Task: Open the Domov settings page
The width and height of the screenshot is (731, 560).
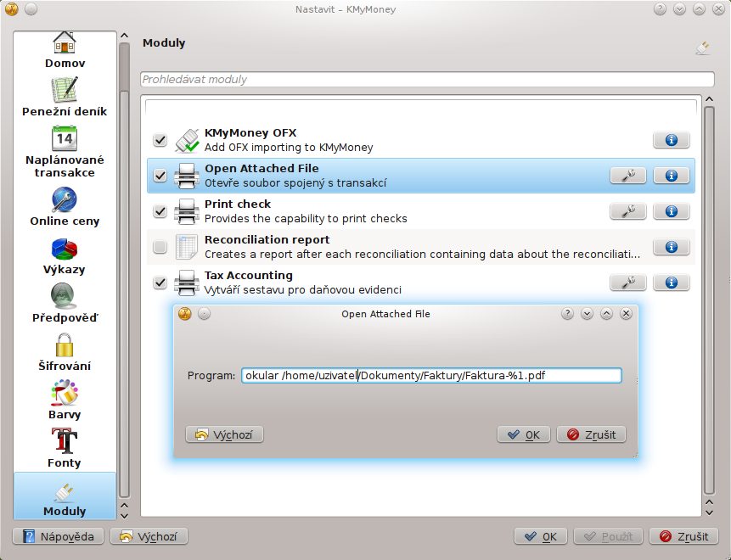Action: pyautogui.click(x=65, y=51)
